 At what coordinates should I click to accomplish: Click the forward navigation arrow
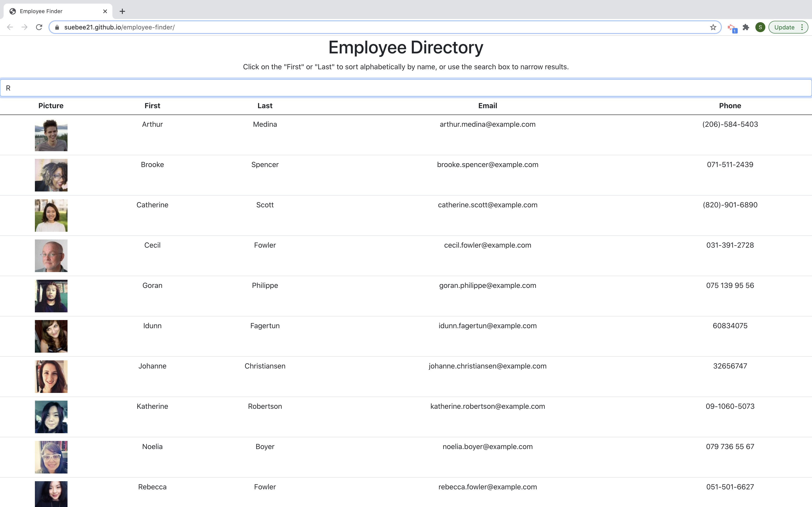tap(24, 27)
